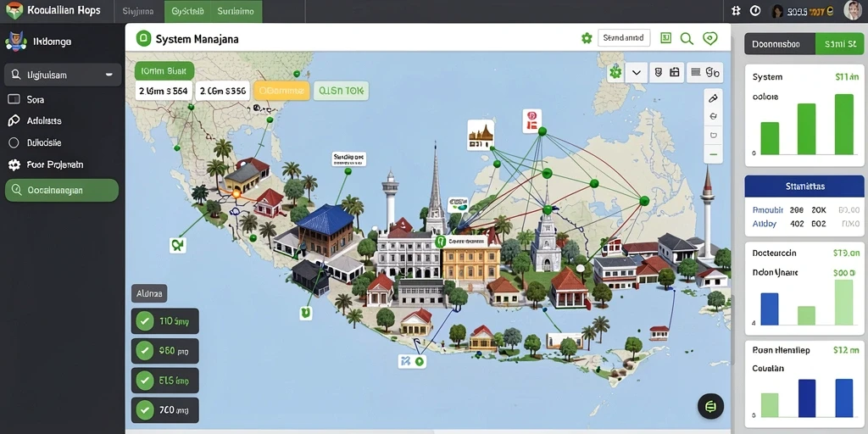The width and height of the screenshot is (868, 434).
Task: Toggle the 960 checkmark item
Action: pos(165,350)
